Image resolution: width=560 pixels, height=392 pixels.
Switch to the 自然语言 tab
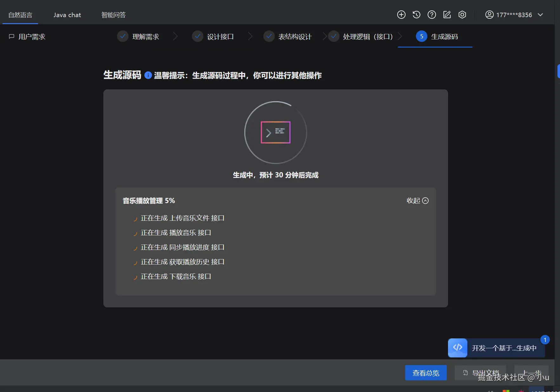pos(20,15)
